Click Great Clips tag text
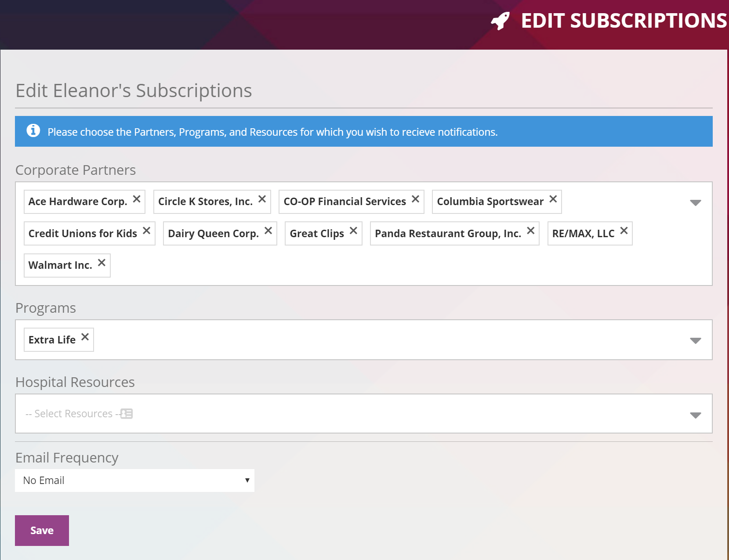 click(317, 234)
